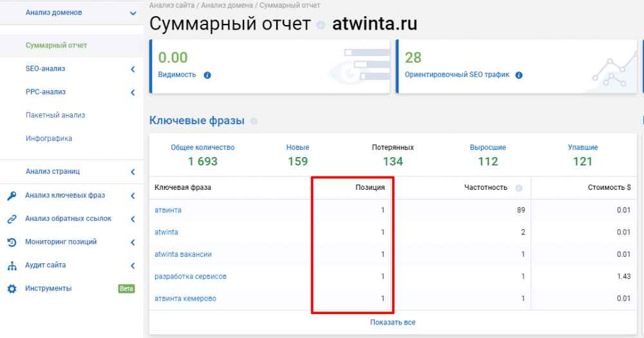Expand PPC-анализ submenu chevron
The height and width of the screenshot is (338, 644).
tap(133, 93)
